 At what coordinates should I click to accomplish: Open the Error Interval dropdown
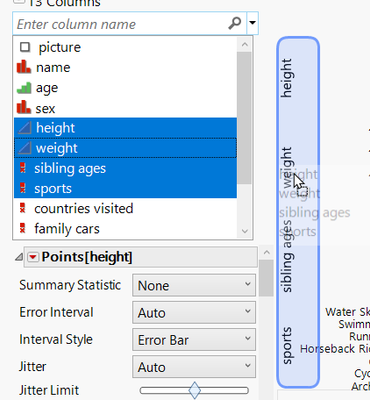pyautogui.click(x=194, y=313)
